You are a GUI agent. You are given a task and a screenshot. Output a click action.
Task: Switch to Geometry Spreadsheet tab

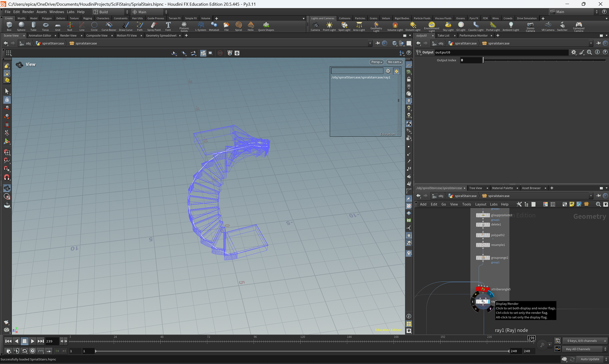pyautogui.click(x=161, y=35)
